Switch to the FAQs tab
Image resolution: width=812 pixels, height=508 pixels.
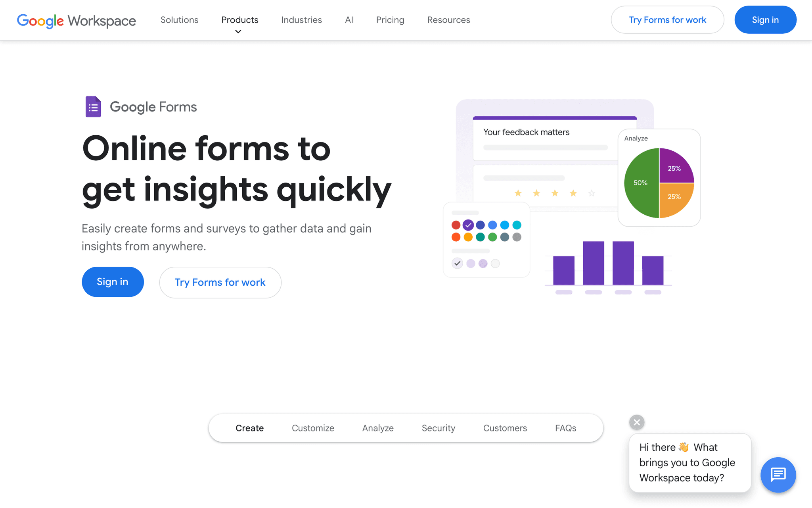tap(565, 428)
